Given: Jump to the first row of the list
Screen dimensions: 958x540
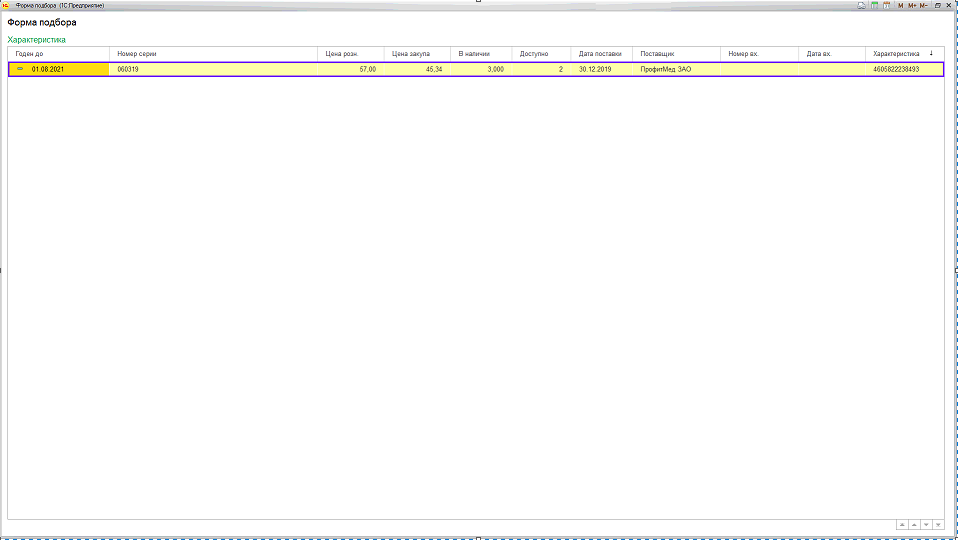Looking at the screenshot, I should [x=902, y=524].
